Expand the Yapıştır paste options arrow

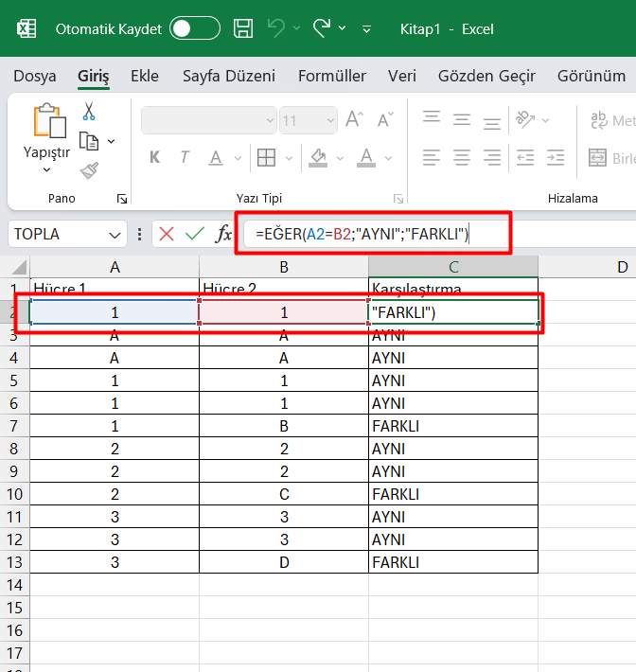click(x=45, y=169)
